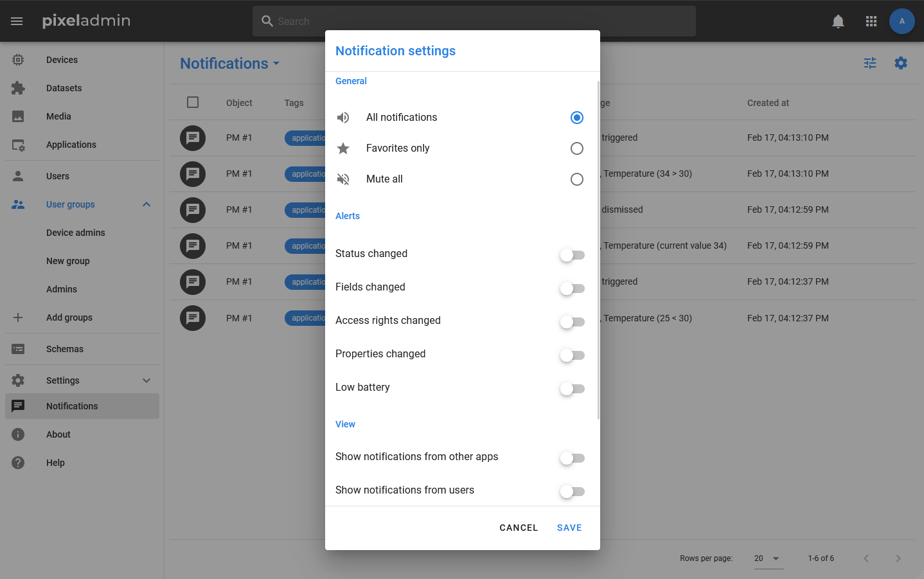Select the Favorites only radio button
This screenshot has width=924, height=579.
tap(576, 148)
